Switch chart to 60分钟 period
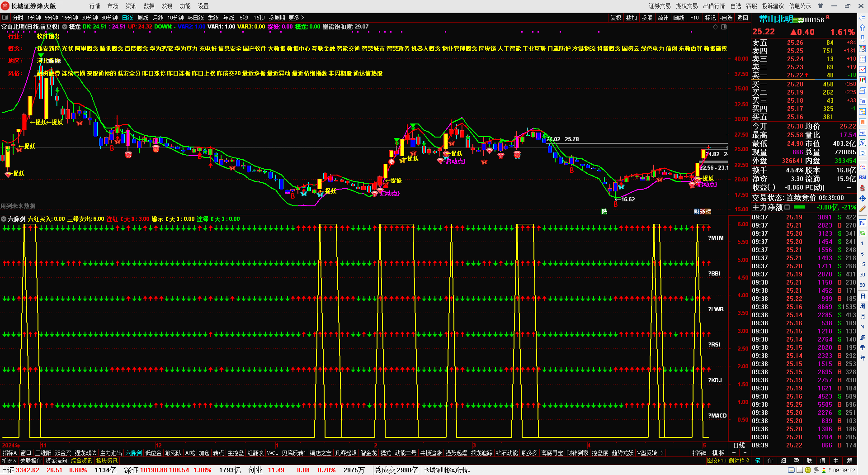The height and width of the screenshot is (475, 868). coord(109,18)
